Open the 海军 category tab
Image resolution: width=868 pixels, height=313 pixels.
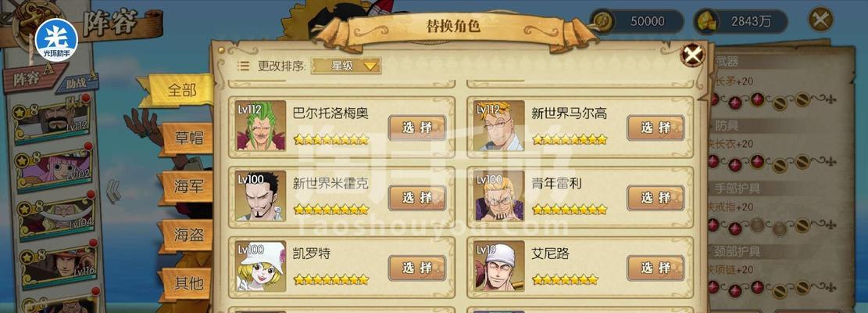(x=187, y=187)
